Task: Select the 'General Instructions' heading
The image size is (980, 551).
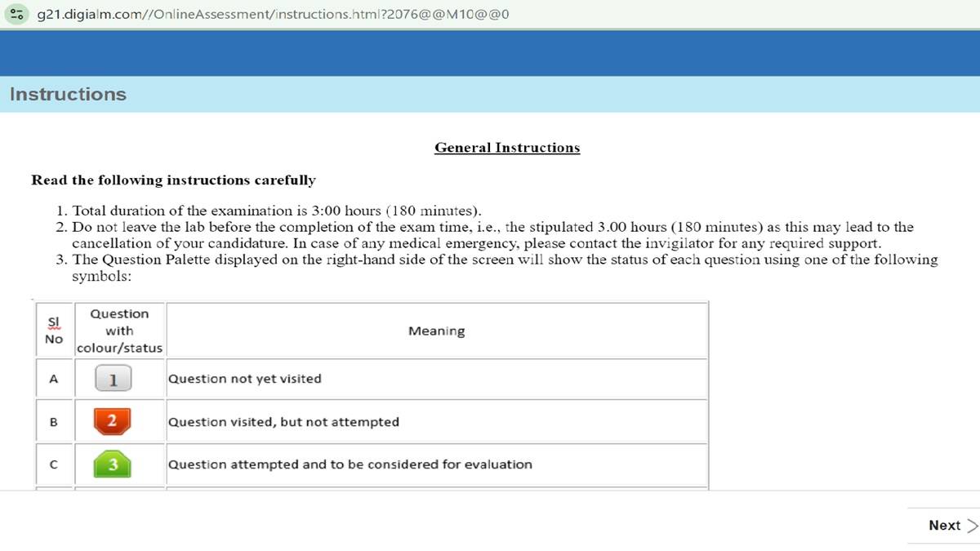Action: (x=506, y=148)
